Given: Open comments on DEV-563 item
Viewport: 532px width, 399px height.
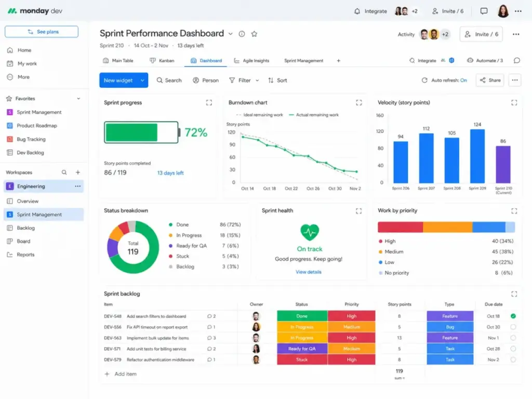Looking at the screenshot, I should (x=211, y=338).
